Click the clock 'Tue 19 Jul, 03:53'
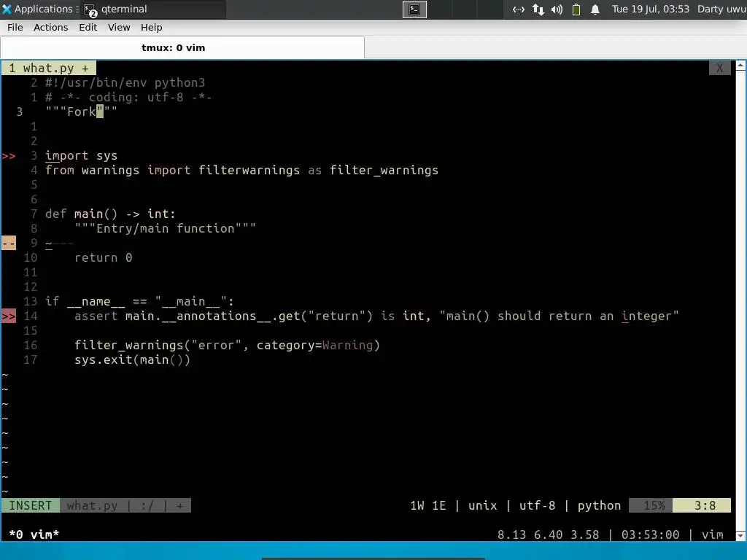This screenshot has height=560, width=747. click(x=650, y=9)
